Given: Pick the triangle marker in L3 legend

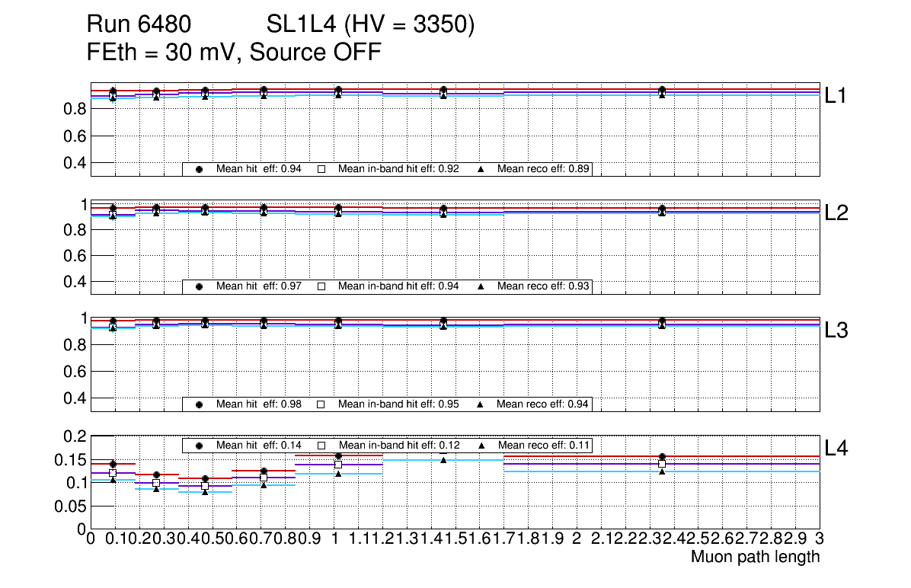Looking at the screenshot, I should (481, 404).
